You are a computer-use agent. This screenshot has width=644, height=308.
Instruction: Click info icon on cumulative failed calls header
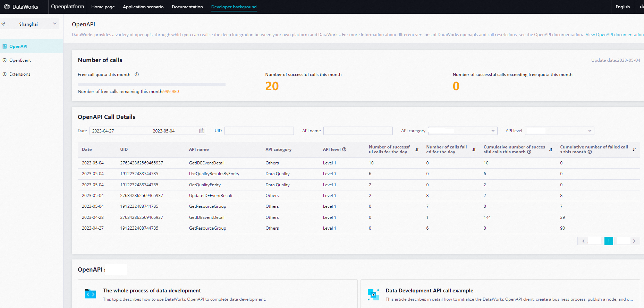tap(590, 152)
